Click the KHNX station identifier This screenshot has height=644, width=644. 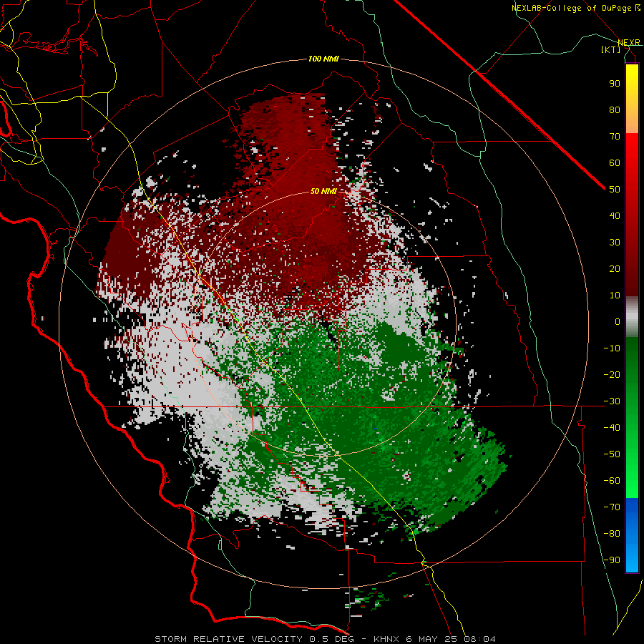(388, 639)
